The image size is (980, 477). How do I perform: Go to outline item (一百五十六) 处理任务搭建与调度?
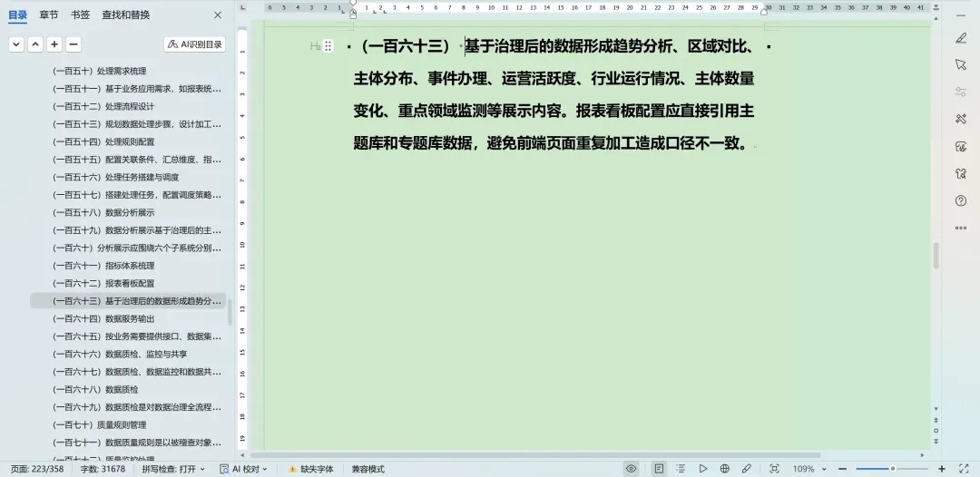115,178
